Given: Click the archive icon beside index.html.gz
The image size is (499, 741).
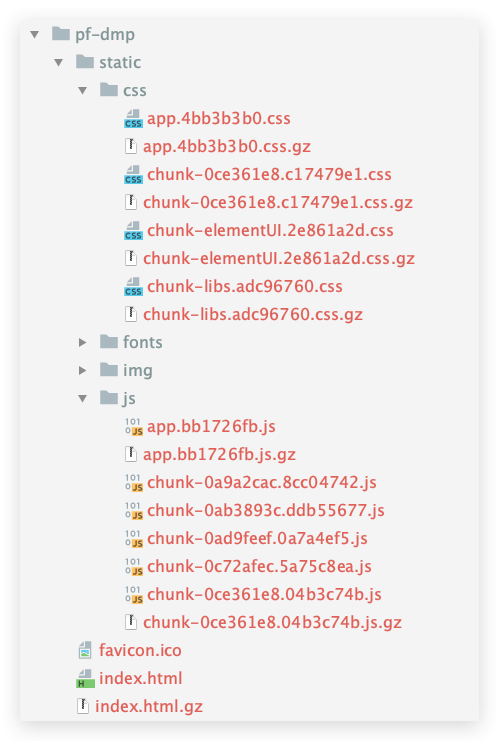Looking at the screenshot, I should [83, 707].
